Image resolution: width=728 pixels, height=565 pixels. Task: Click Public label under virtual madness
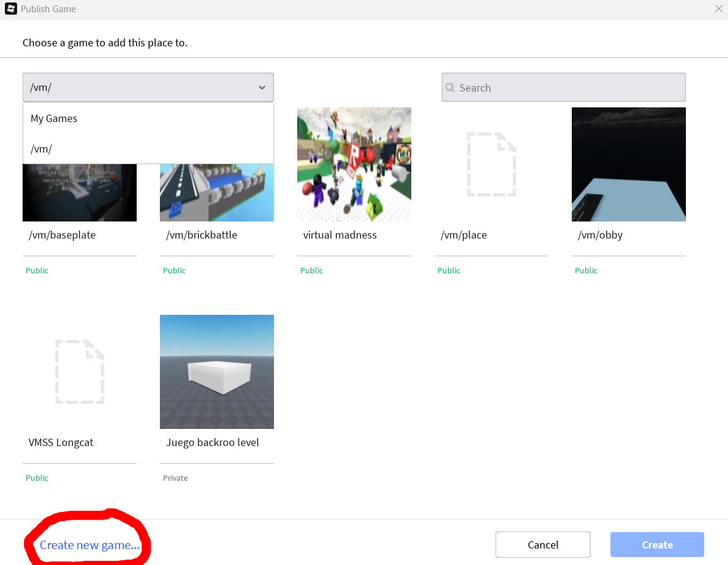click(x=312, y=270)
